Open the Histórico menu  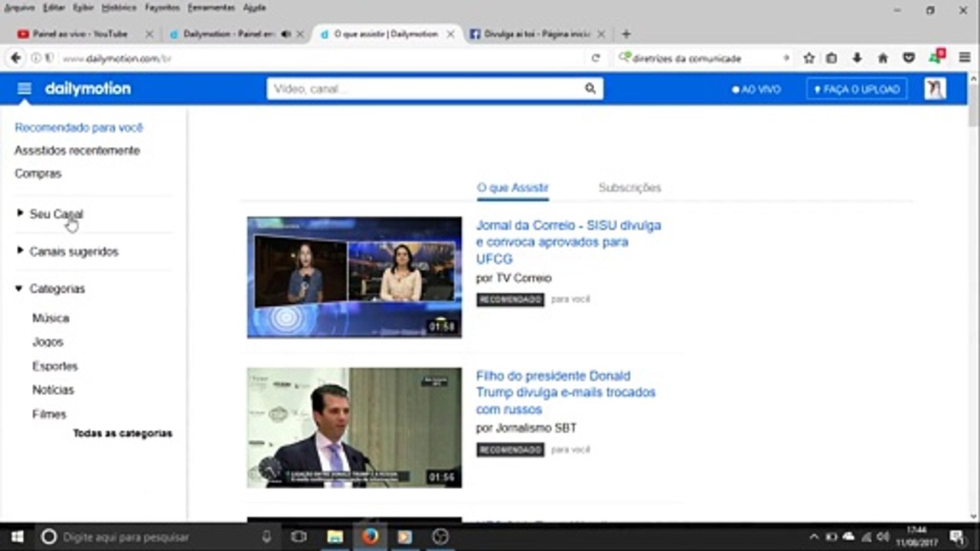coord(119,8)
